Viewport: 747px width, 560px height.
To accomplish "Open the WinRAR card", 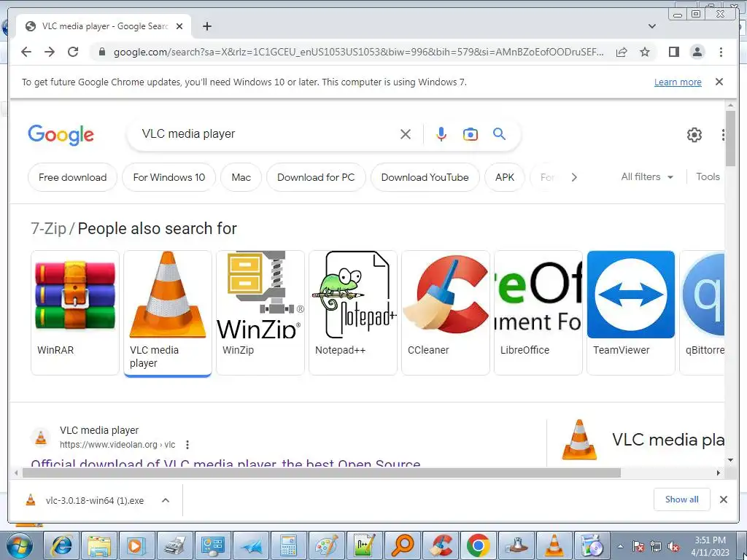I will pos(75,312).
